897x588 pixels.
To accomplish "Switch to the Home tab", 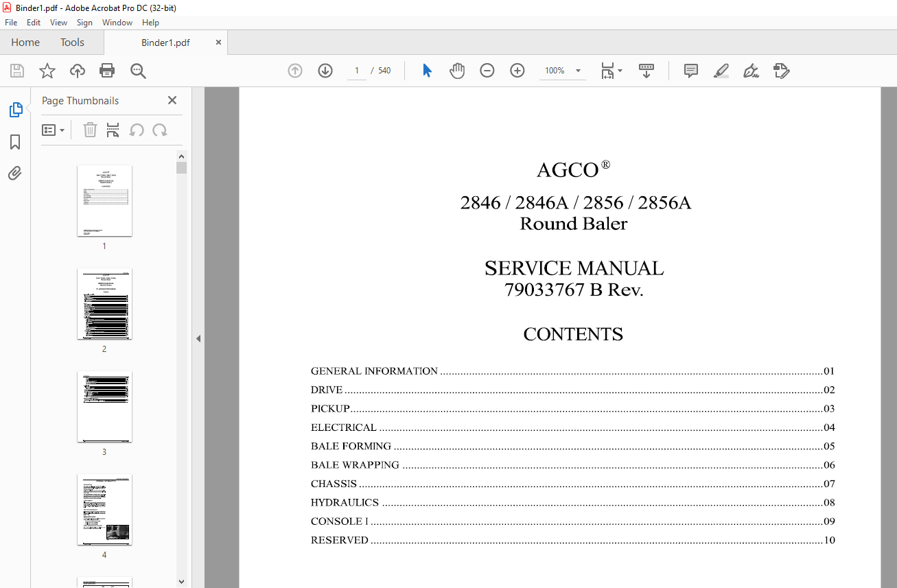I will coord(25,43).
